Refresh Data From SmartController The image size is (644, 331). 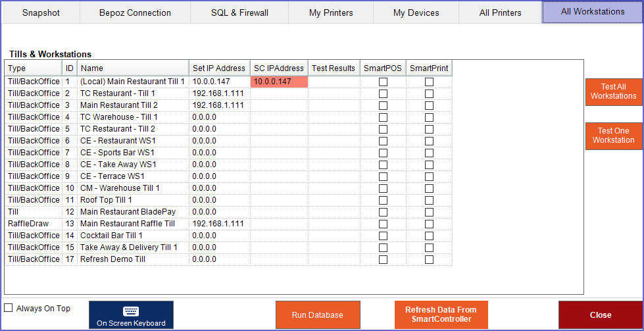[441, 315]
